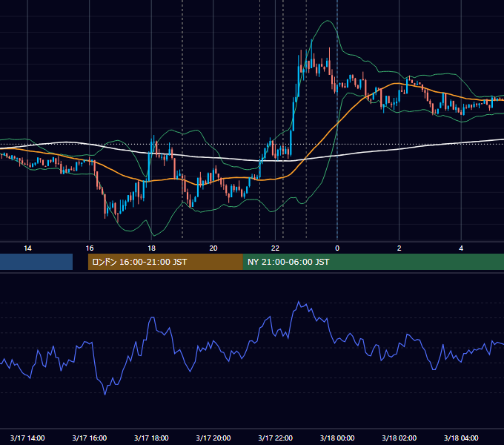Screen dimensions: 504x445
Task: Click the 3/17 20:00 date label
Action: [x=213, y=438]
